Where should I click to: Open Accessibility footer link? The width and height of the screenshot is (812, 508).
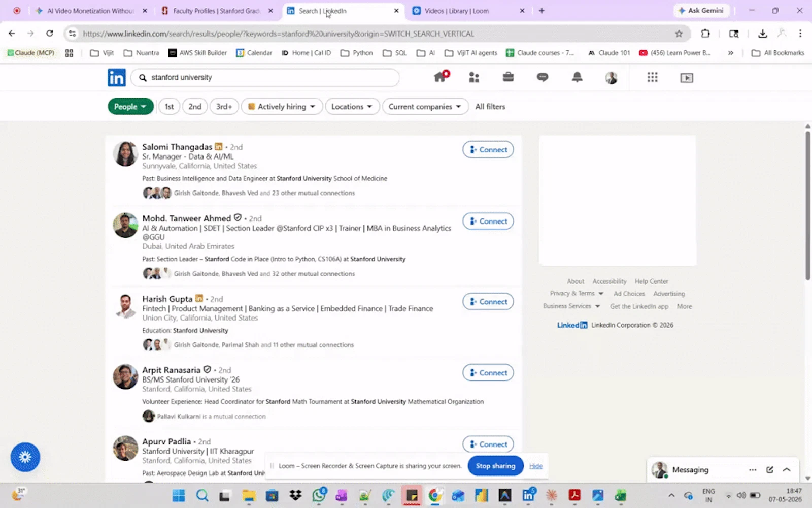click(x=610, y=281)
